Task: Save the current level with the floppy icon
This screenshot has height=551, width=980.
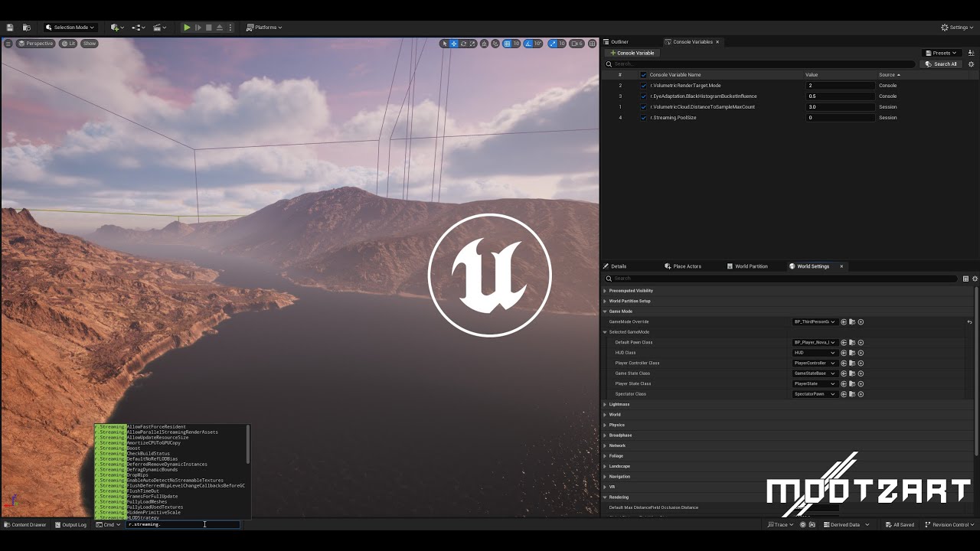Action: (10, 28)
